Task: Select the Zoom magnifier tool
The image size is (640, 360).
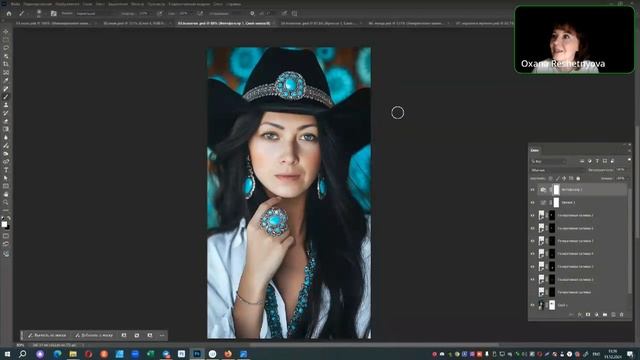Action: (x=6, y=202)
